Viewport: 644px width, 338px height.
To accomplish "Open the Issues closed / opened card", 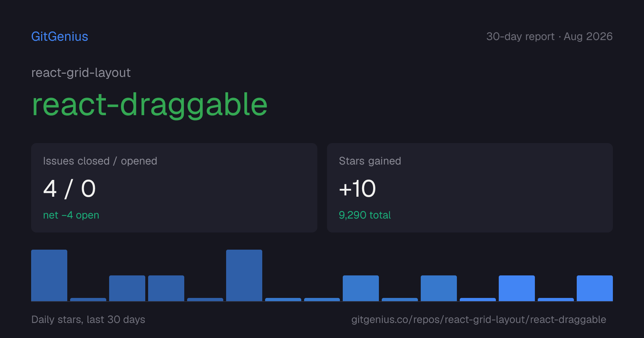I will (174, 188).
